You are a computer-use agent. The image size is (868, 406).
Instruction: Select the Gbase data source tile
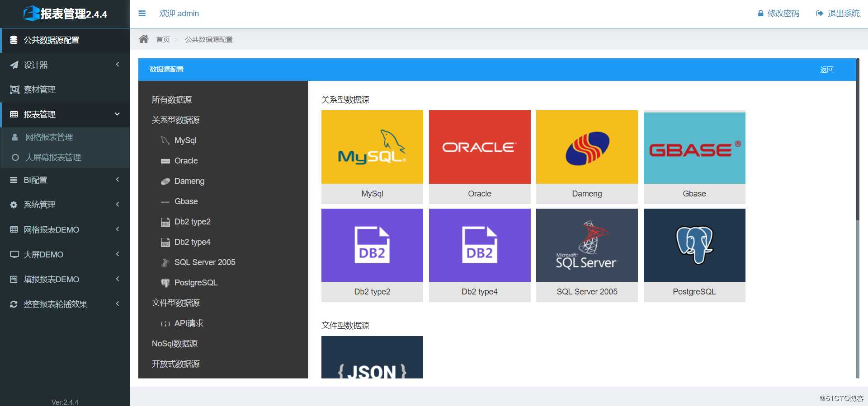click(694, 157)
